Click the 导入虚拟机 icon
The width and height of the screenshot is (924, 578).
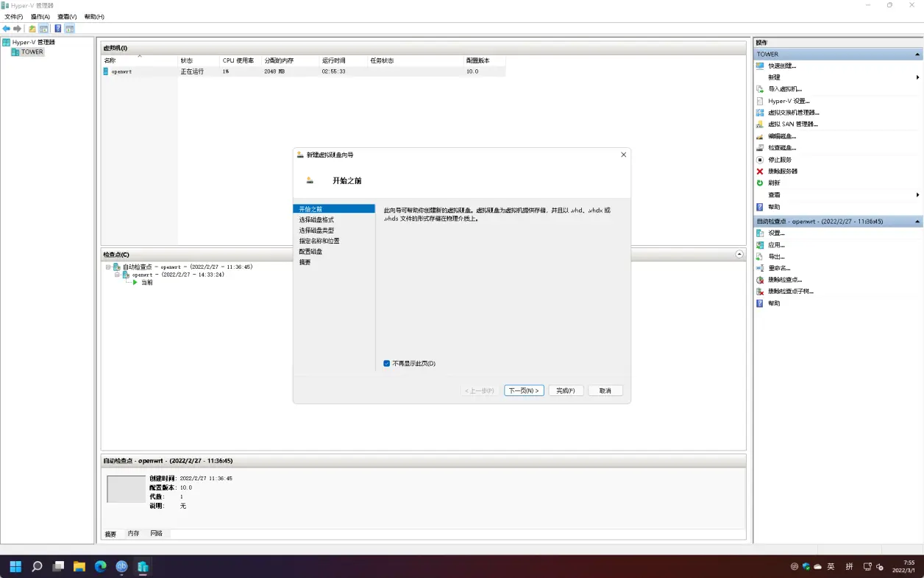coord(760,89)
